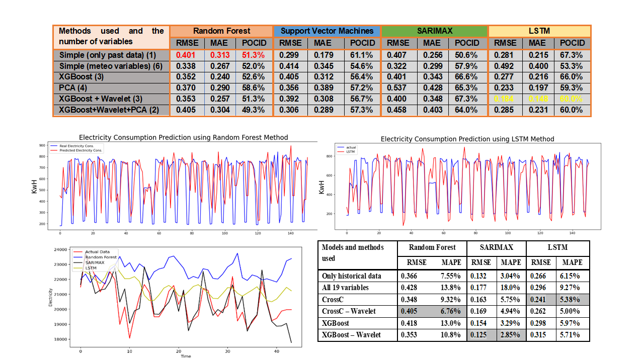Click the red 0.401 RMSE value

[x=187, y=55]
